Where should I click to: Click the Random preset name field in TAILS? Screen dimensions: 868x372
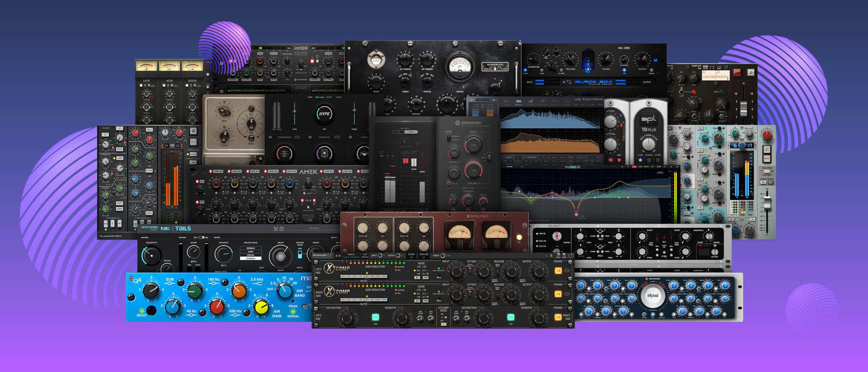(315, 228)
